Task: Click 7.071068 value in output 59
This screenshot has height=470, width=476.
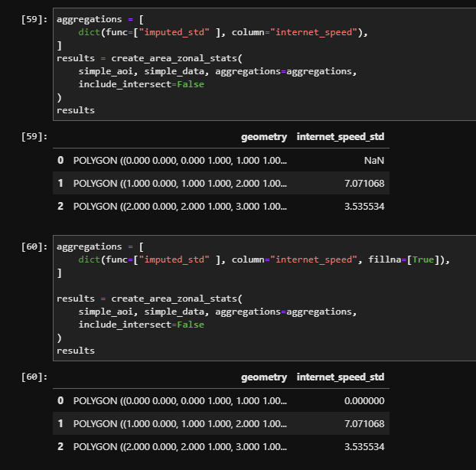Action: (364, 184)
